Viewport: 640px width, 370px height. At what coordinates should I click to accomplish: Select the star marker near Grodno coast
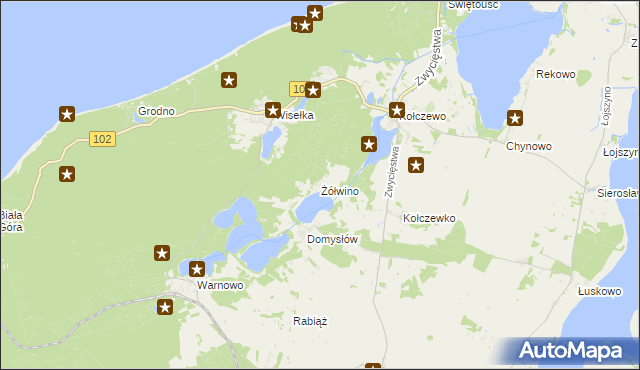pyautogui.click(x=229, y=80)
